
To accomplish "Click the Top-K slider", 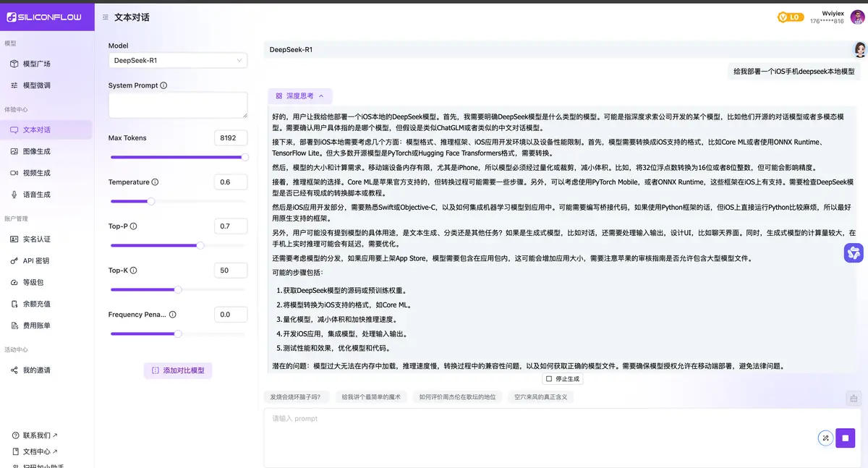I will pos(178,289).
